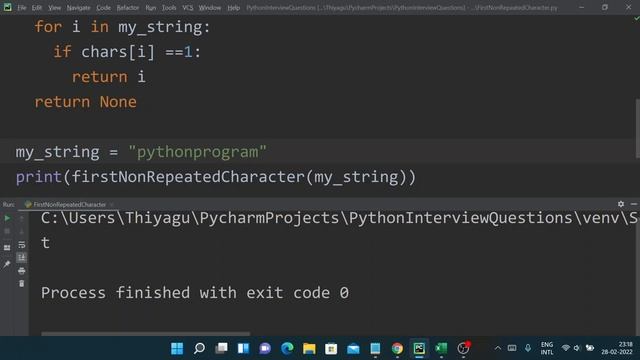Image resolution: width=640 pixels, height=360 pixels.
Task: Open the Window menu
Action: [x=210, y=8]
